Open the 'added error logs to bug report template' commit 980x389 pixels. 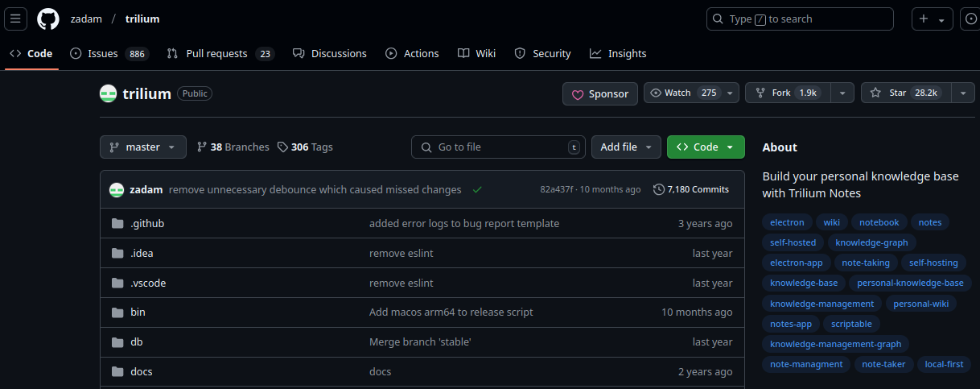tap(464, 223)
